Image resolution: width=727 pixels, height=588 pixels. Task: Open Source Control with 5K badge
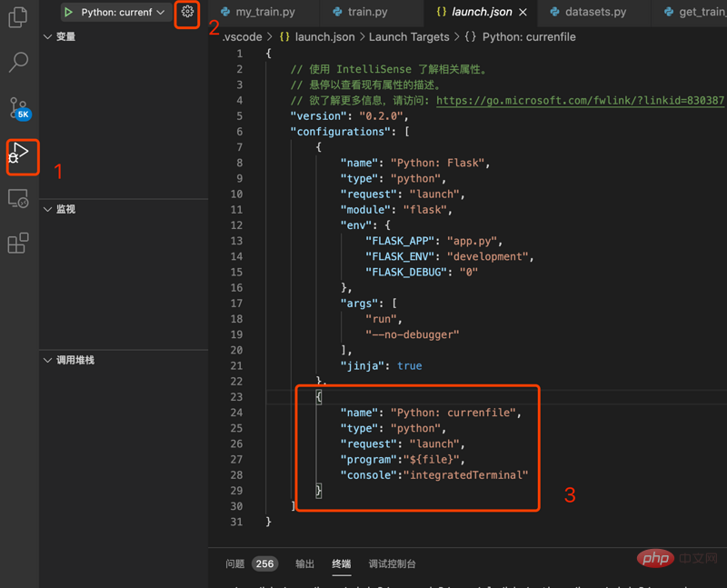19,108
